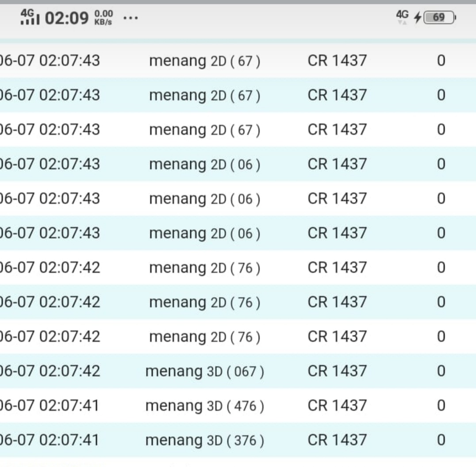Select the first menang 2D (06) row
Screen dimensions: 476x467
pos(204,164)
